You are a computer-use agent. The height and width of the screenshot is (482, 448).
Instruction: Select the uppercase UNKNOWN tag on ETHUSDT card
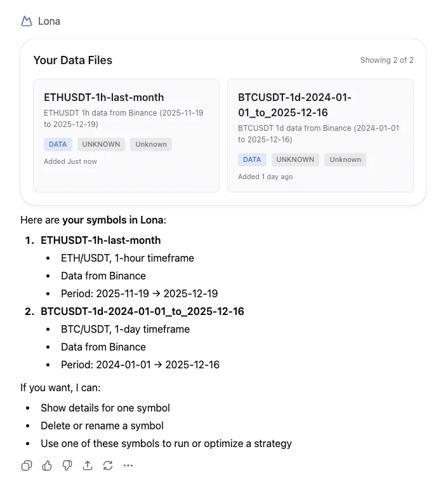pos(101,144)
